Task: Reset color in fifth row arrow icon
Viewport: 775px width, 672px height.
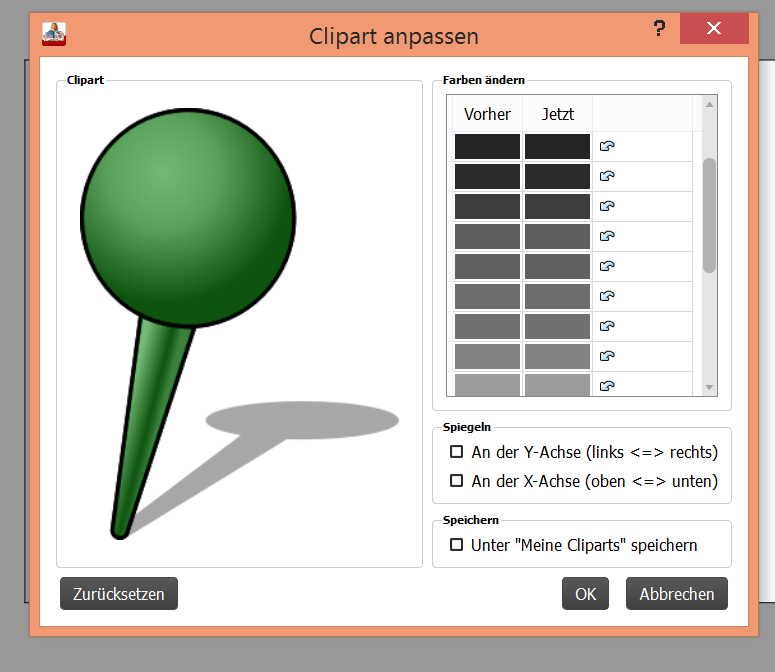Action: [x=607, y=266]
